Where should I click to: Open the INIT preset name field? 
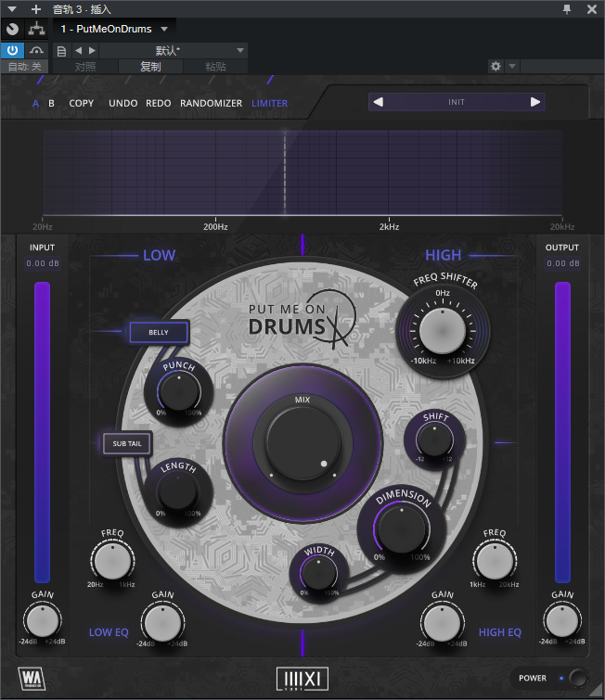point(457,102)
